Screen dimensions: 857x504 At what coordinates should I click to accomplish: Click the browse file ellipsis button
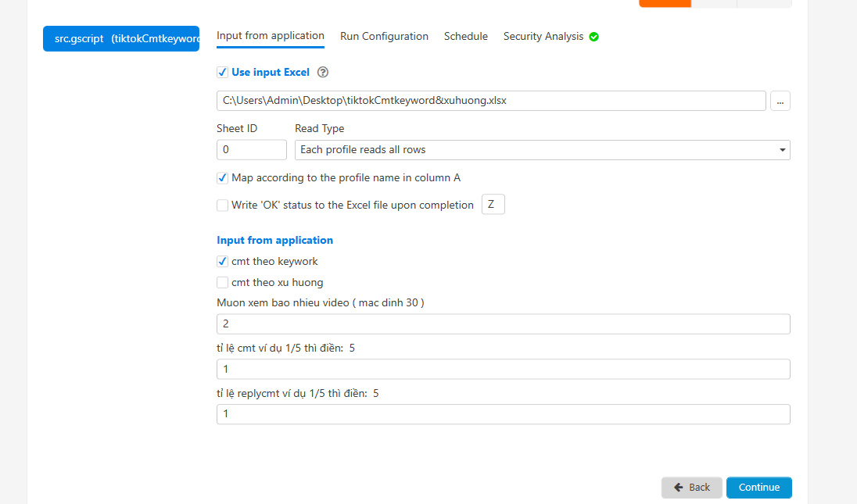[780, 101]
